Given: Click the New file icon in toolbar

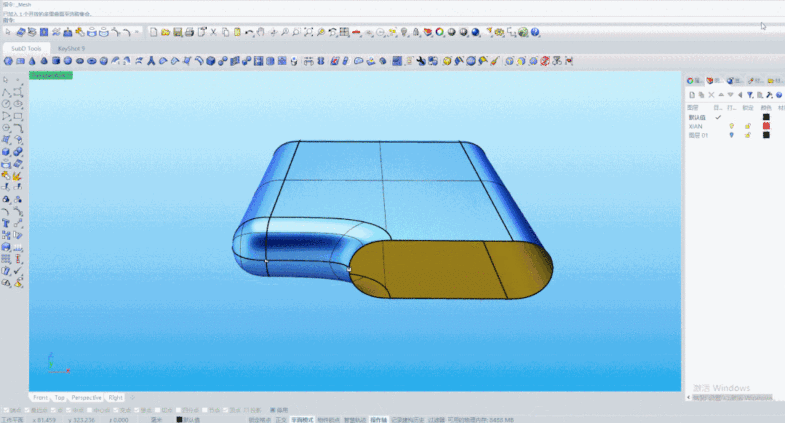Looking at the screenshot, I should [x=153, y=33].
